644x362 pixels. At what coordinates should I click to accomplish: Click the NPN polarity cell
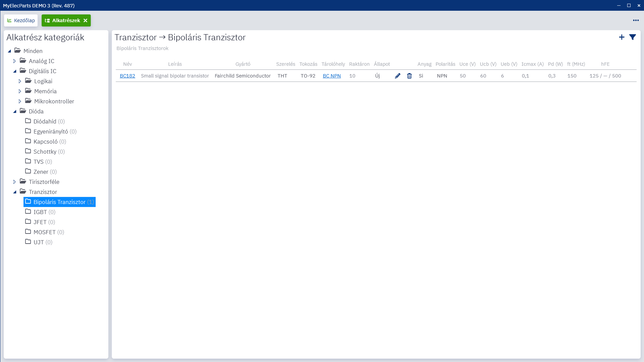(442, 76)
